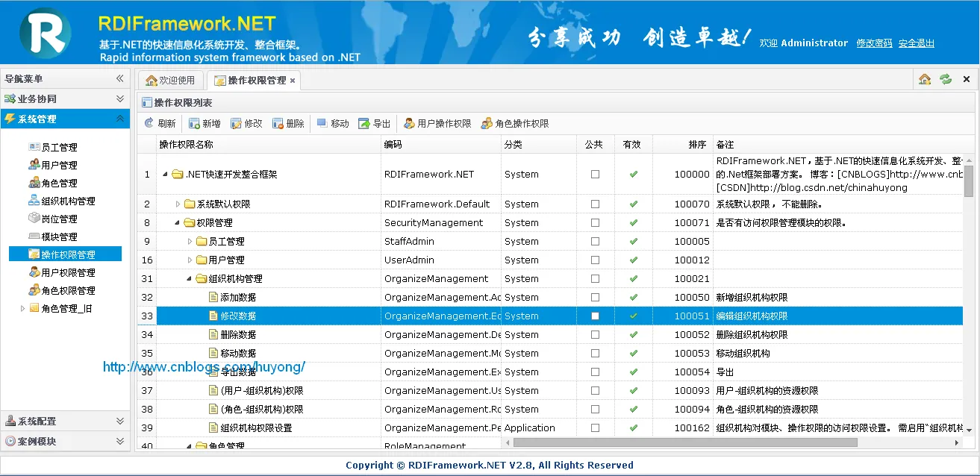Expand the 系统默认权限 tree node
This screenshot has height=476, width=980.
tap(178, 204)
